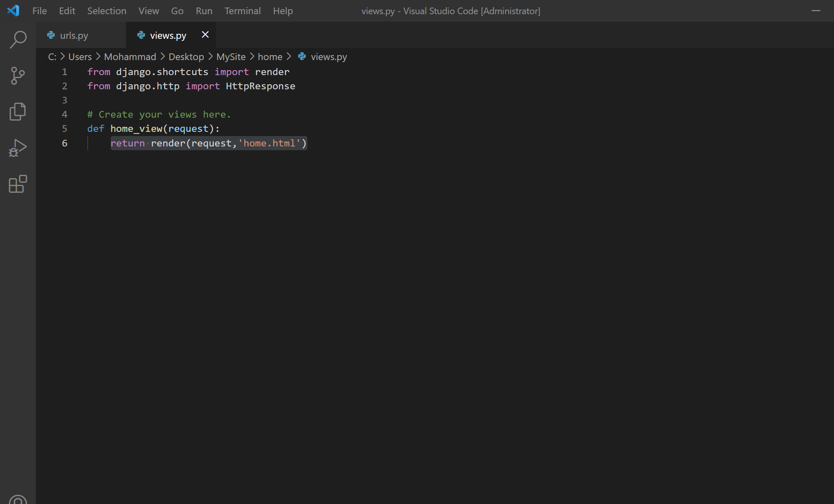Open the View menu
The height and width of the screenshot is (504, 834).
149,11
